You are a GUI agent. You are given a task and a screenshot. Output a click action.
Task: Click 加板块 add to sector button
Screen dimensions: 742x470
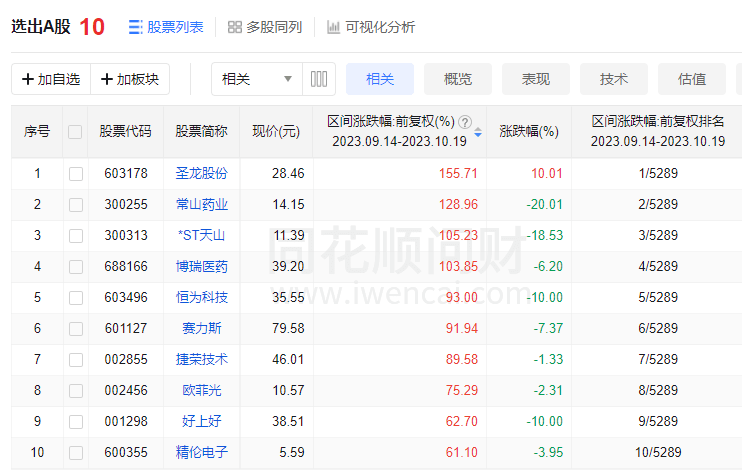(x=130, y=79)
